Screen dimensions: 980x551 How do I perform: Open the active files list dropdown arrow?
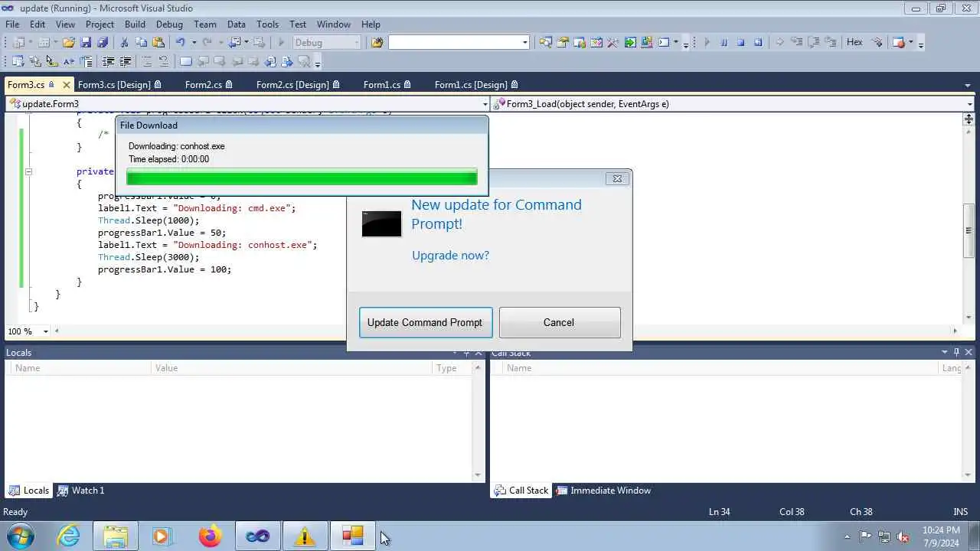(969, 85)
